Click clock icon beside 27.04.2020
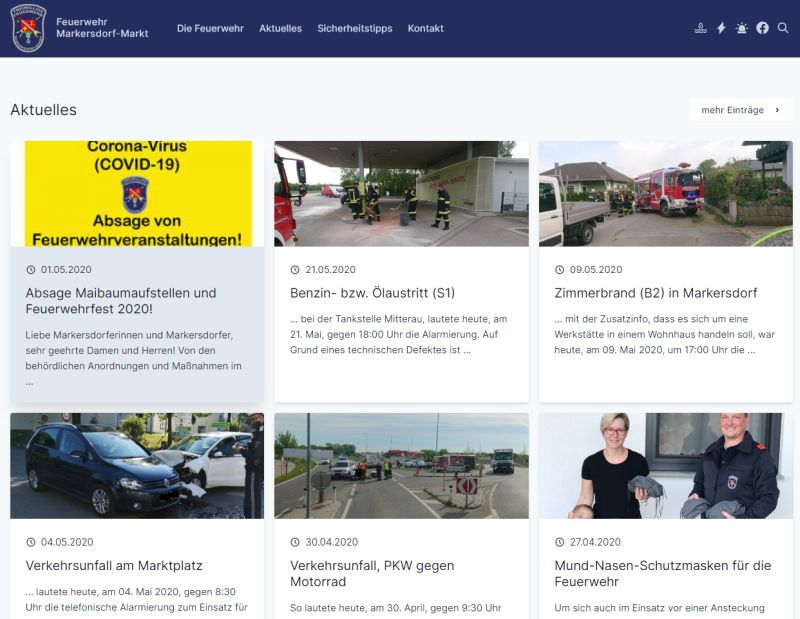Viewport: 800px width, 619px height. point(559,542)
